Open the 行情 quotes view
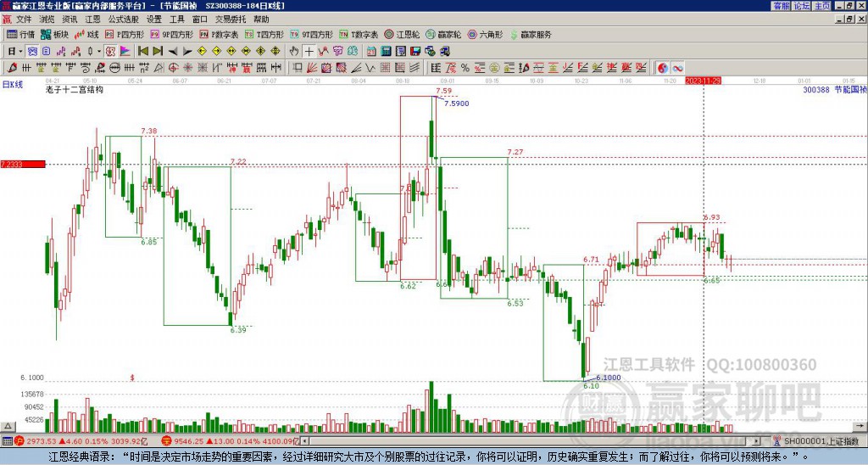Viewport: 868px width, 465px height. pyautogui.click(x=20, y=34)
